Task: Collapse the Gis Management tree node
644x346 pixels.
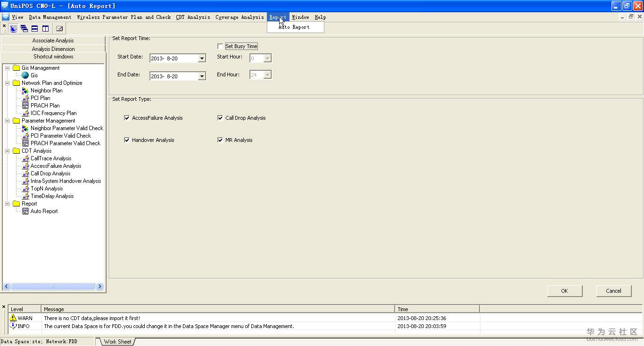Action: 8,68
